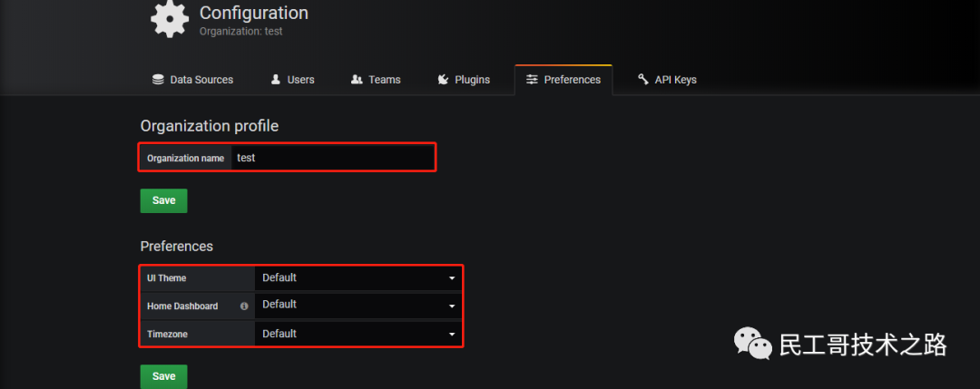Click the Home Dashboard info icon
The width and height of the screenshot is (980, 389).
(244, 306)
